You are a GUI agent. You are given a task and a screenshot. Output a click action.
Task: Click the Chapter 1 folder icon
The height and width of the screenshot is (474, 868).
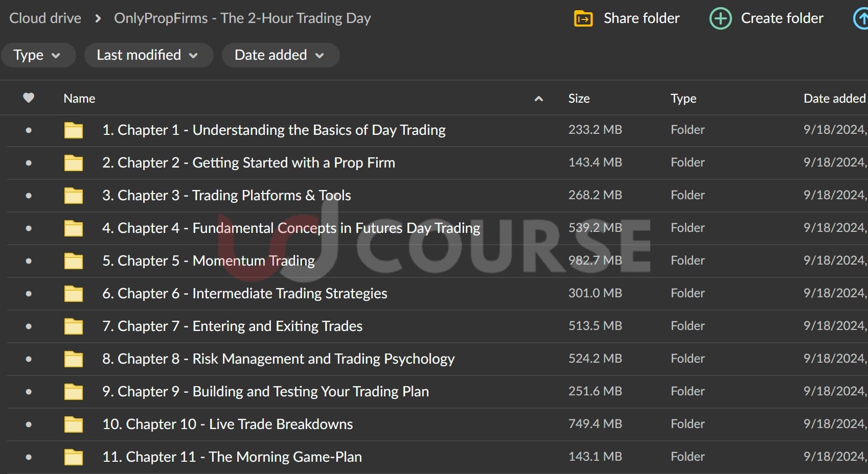tap(74, 130)
